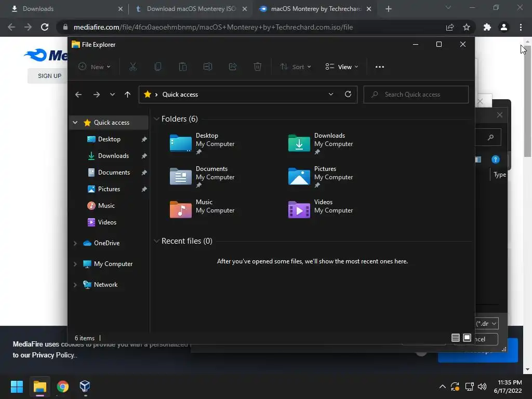532x399 pixels.
Task: Refresh the Quick access view
Action: point(348,95)
